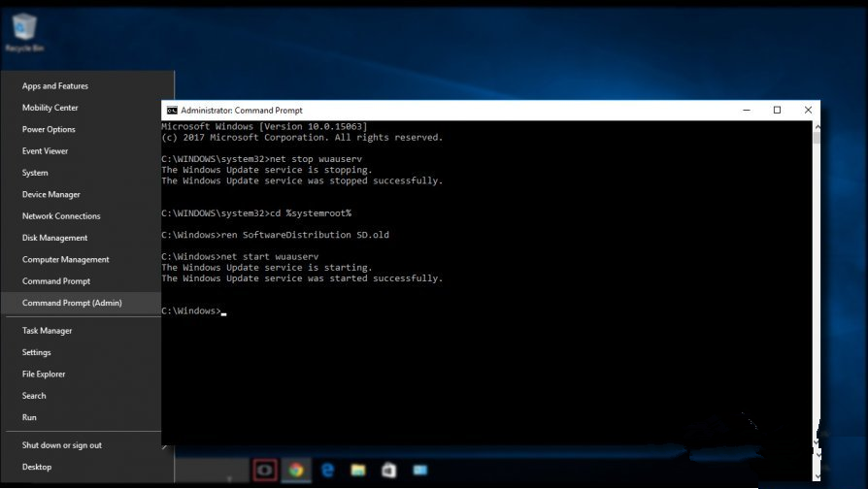Expand Shut down or sign out

(62, 444)
